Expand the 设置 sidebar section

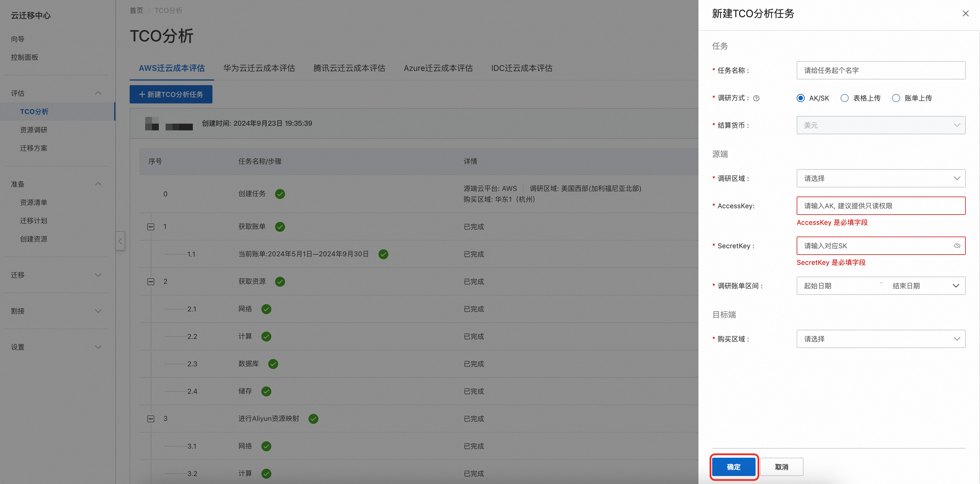coord(98,347)
